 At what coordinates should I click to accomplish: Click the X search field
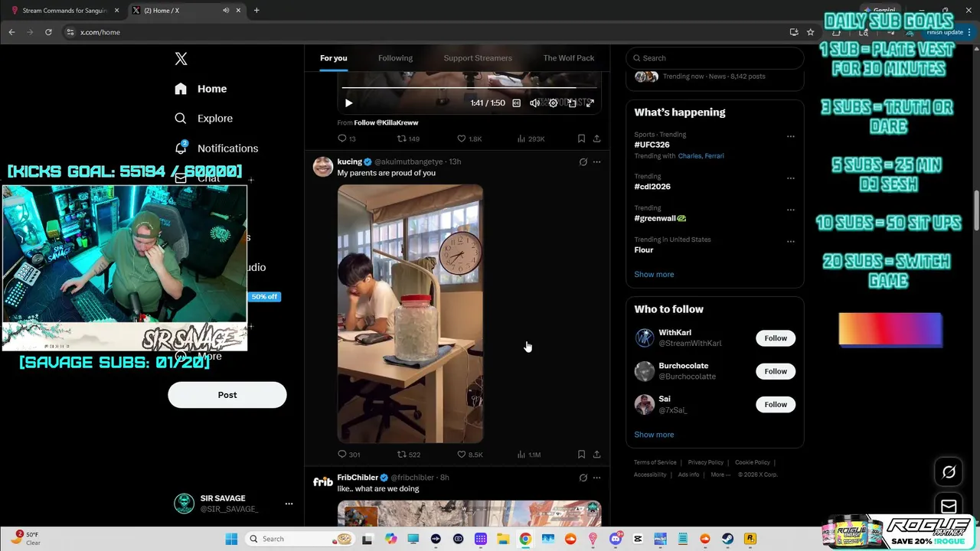[x=715, y=58]
